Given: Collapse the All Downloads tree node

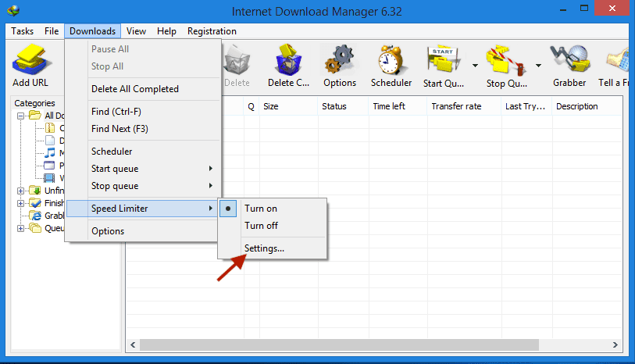Looking at the screenshot, I should (20, 116).
